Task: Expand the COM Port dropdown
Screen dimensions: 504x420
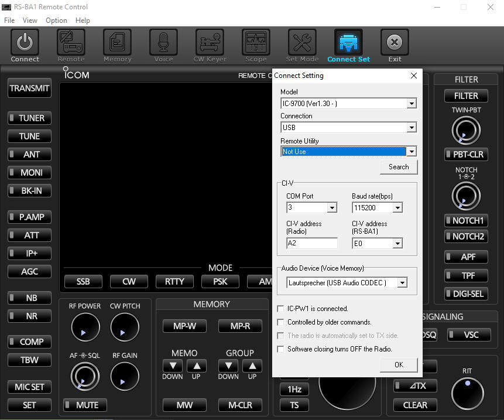Action: tap(332, 208)
